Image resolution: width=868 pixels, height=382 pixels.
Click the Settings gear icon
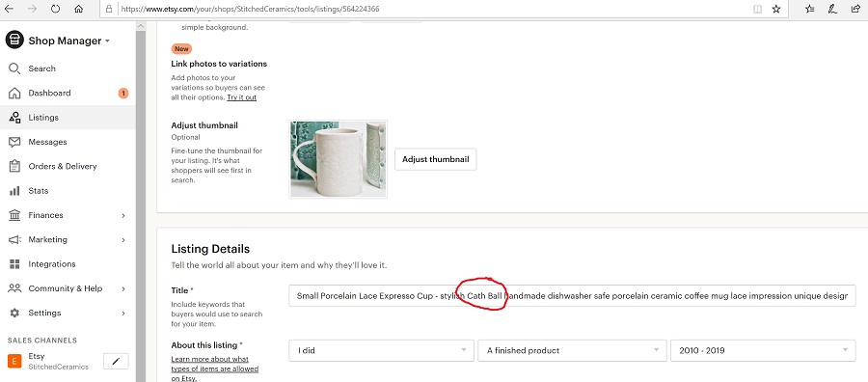14,313
